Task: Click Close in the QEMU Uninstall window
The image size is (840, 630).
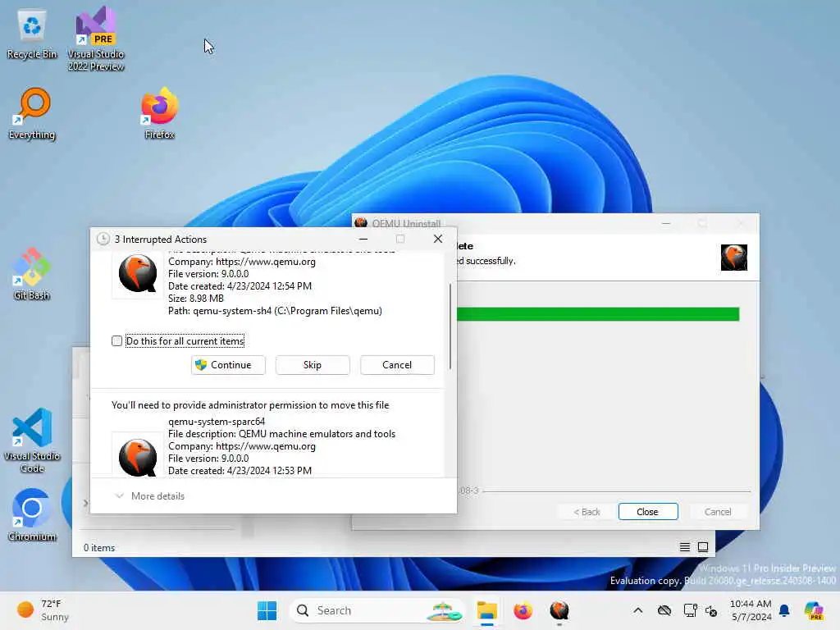Action: (x=648, y=512)
